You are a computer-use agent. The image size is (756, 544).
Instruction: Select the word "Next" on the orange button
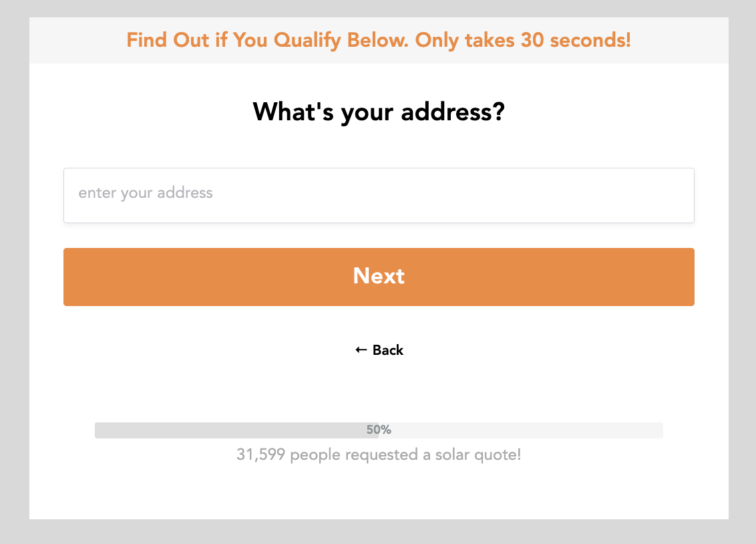coord(379,276)
